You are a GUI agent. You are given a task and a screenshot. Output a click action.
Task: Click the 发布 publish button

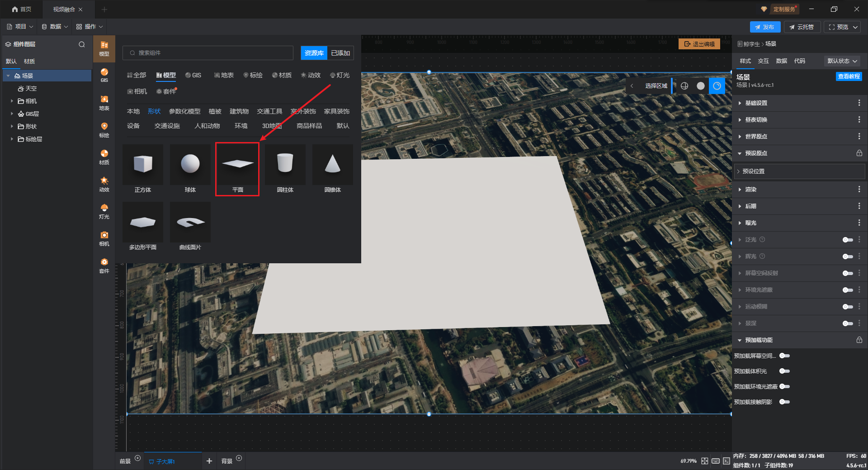(764, 27)
